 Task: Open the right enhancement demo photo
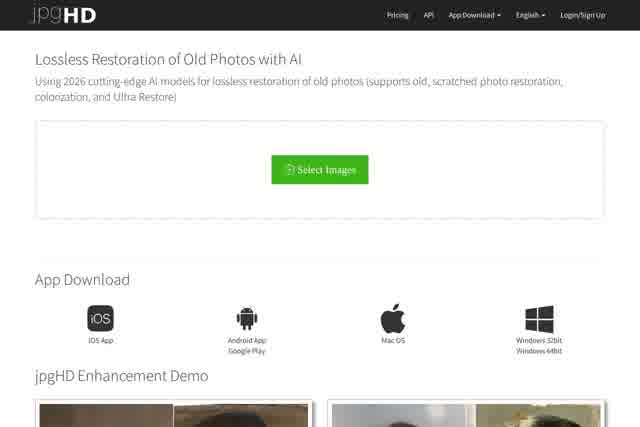pyautogui.click(x=466, y=415)
